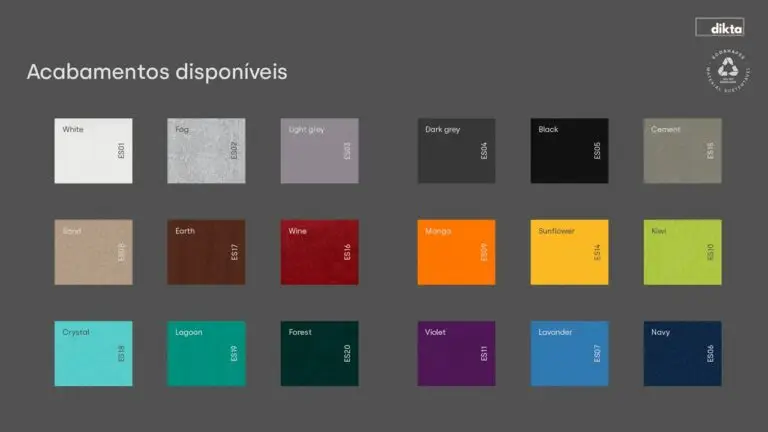Screen dimensions: 768x432
Task: Pick the Forest ES20 swatch
Action: coord(319,354)
